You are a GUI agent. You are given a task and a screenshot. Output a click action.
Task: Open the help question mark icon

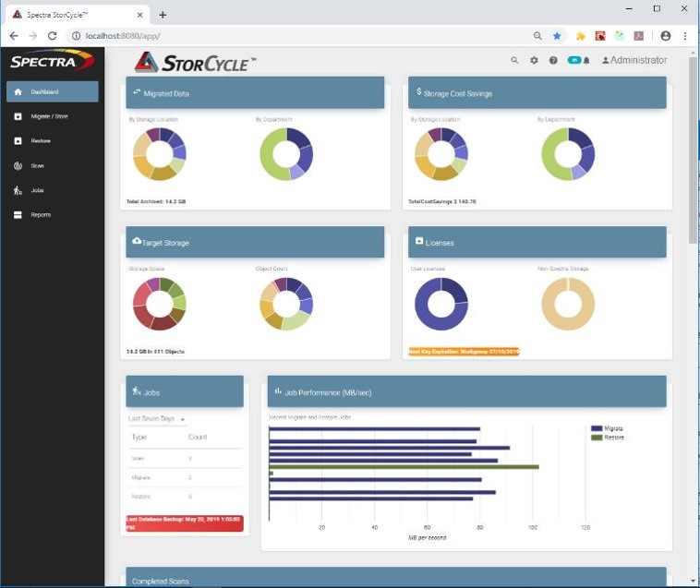tap(553, 60)
